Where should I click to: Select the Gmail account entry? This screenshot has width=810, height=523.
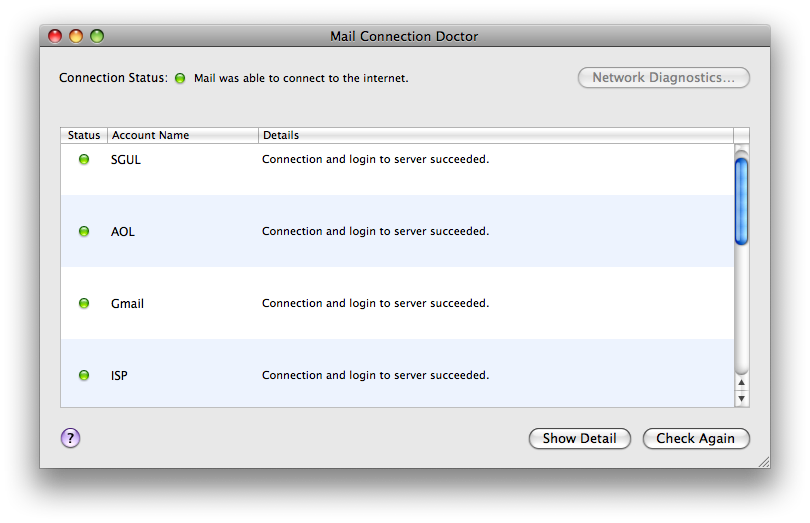(397, 303)
